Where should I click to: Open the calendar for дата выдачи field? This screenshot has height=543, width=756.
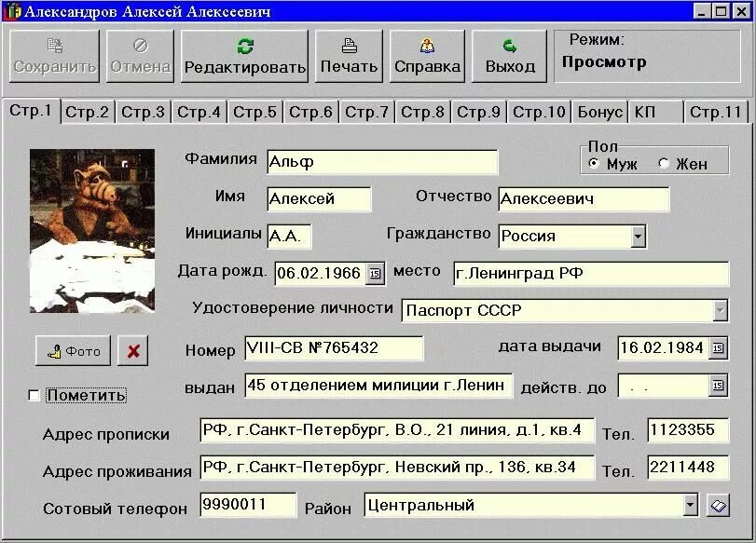pos(718,347)
